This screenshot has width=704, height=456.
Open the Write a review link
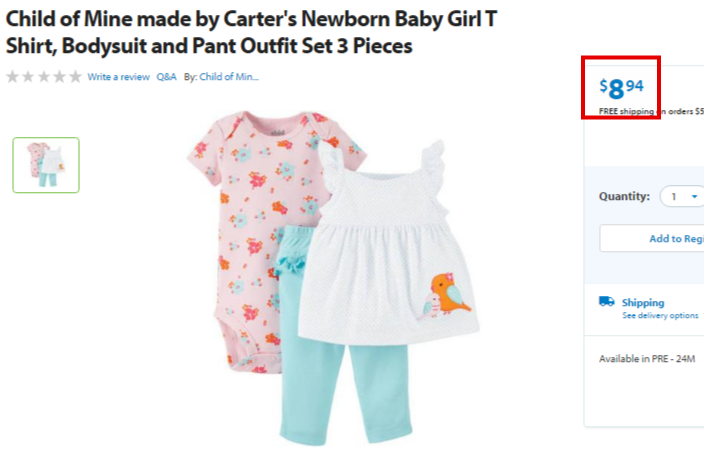pos(119,77)
